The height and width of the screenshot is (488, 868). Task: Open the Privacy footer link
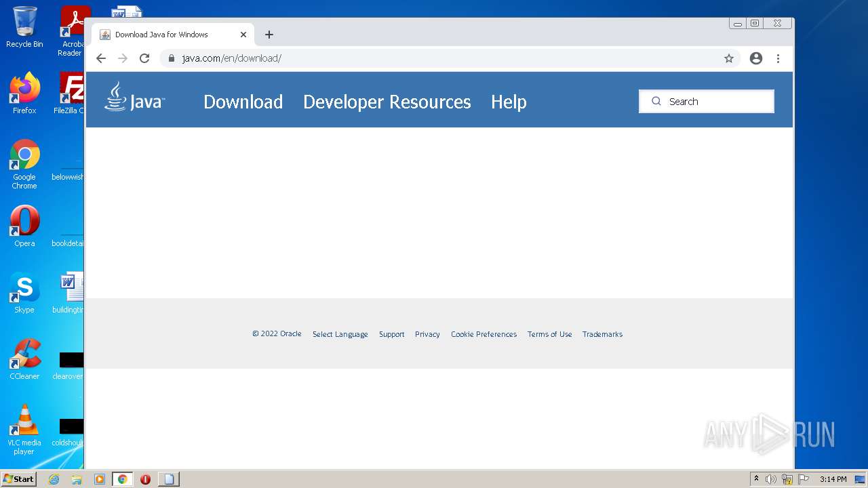click(427, 334)
